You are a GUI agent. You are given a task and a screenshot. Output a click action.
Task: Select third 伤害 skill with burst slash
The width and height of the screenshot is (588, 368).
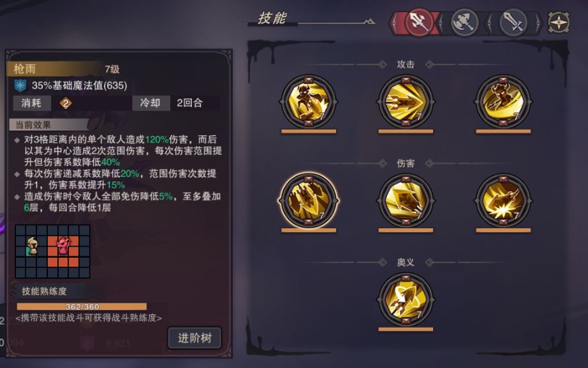point(503,200)
